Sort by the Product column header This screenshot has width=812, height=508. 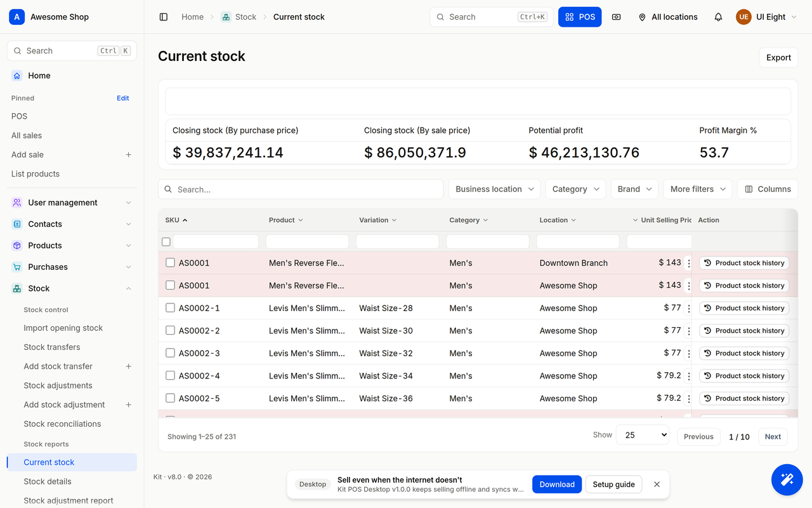(x=285, y=220)
